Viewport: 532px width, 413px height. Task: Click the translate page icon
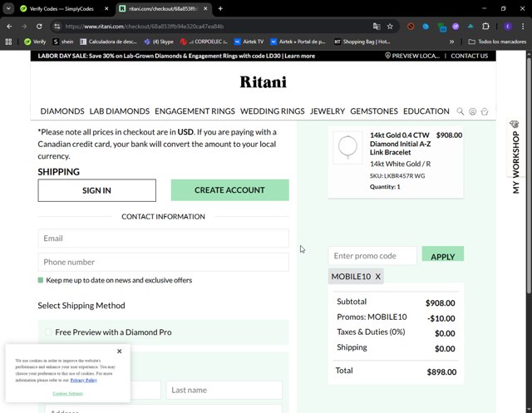click(377, 27)
